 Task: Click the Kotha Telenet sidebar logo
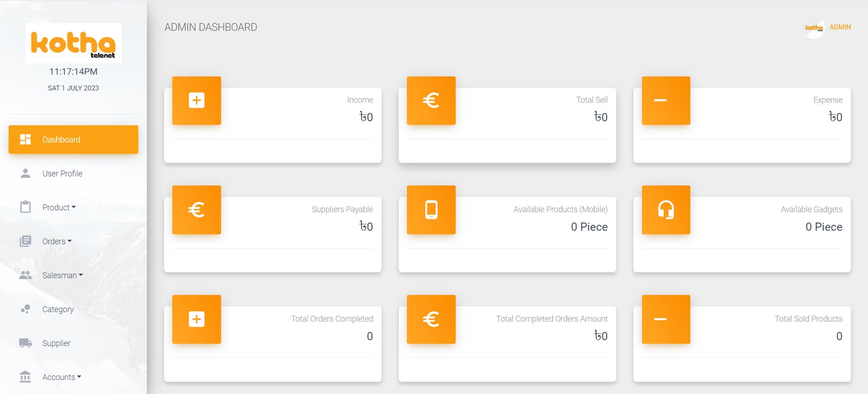[x=73, y=43]
